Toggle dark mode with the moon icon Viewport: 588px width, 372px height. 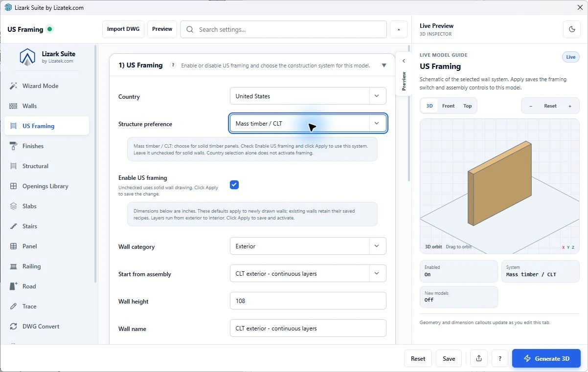click(x=572, y=29)
